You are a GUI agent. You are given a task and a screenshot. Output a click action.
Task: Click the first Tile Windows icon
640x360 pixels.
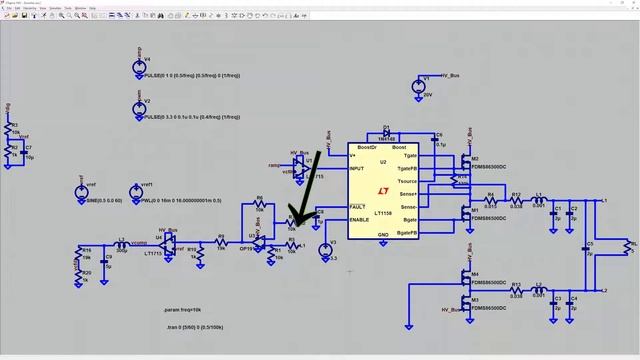click(x=111, y=16)
